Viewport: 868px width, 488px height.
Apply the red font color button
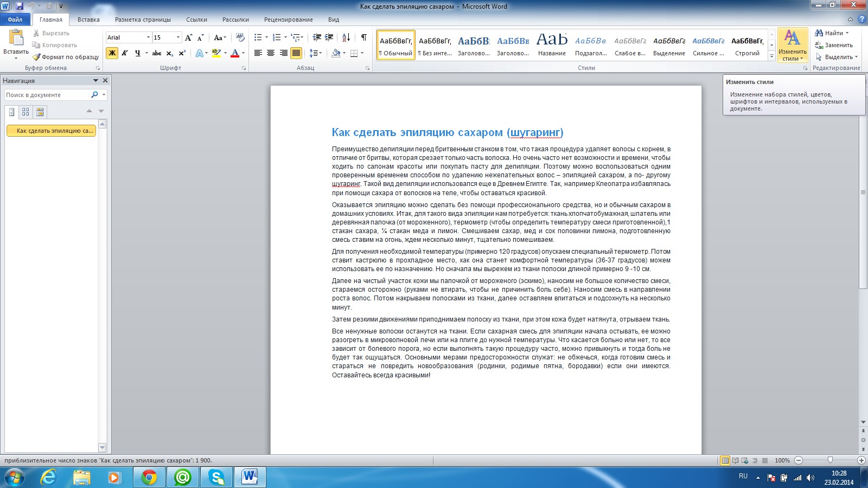click(x=235, y=53)
